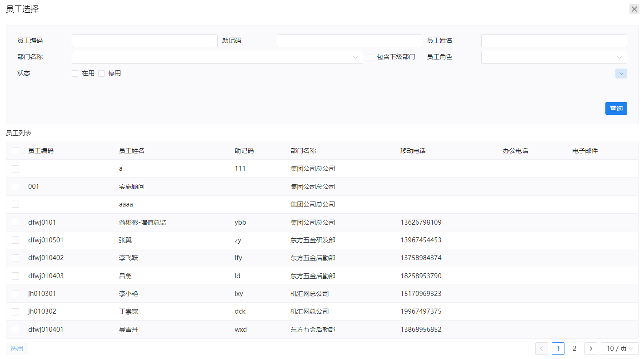Go to page 2

(574, 349)
